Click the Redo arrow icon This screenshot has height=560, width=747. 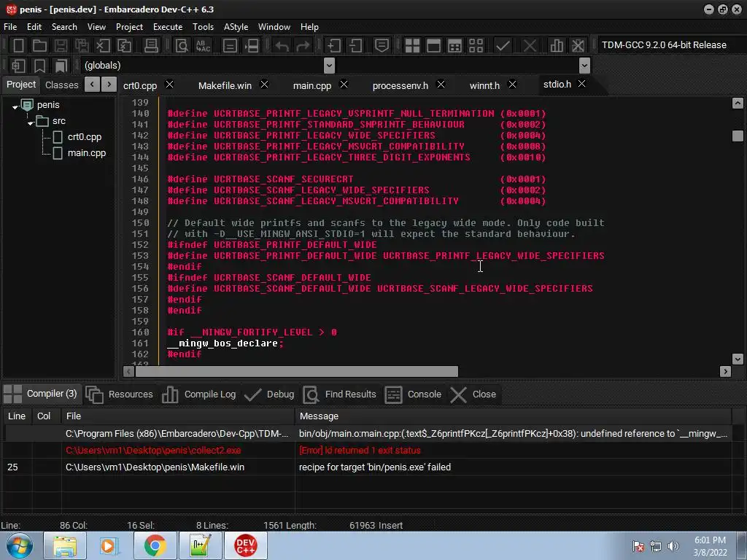303,46
